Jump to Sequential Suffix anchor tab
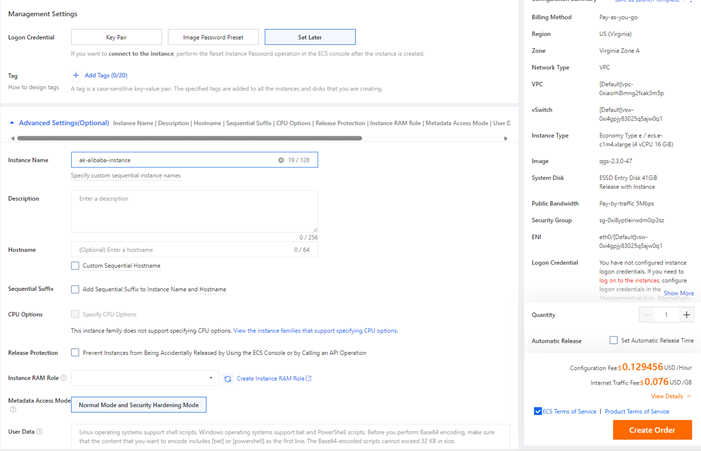This screenshot has height=451, width=701. click(x=249, y=123)
